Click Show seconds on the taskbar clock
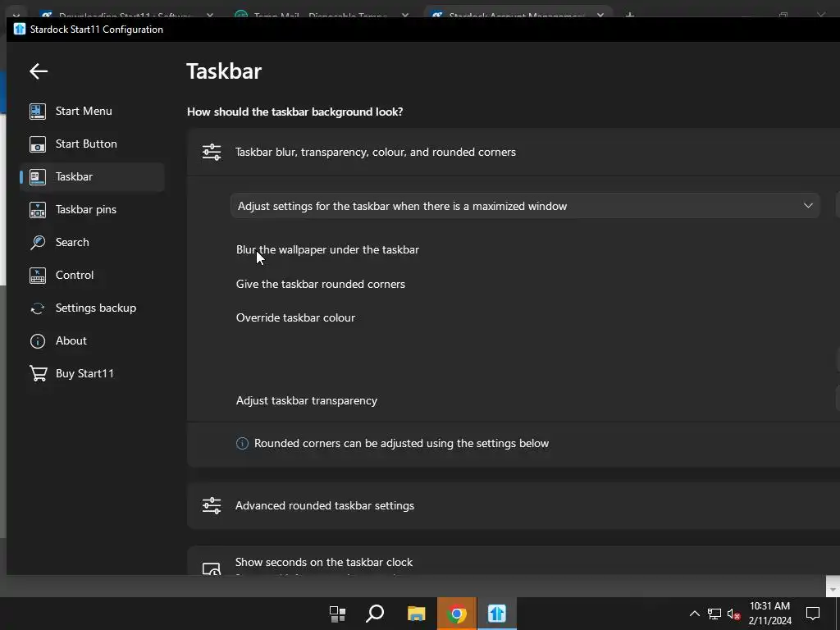 (323, 562)
